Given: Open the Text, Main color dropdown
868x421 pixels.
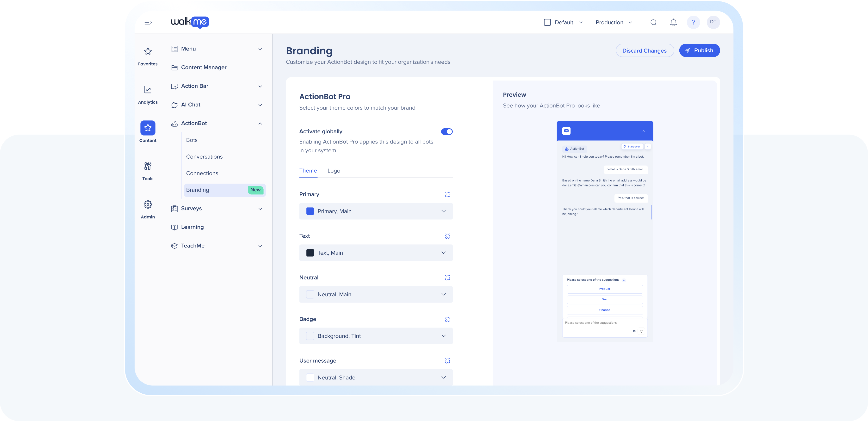Looking at the screenshot, I should (x=376, y=253).
